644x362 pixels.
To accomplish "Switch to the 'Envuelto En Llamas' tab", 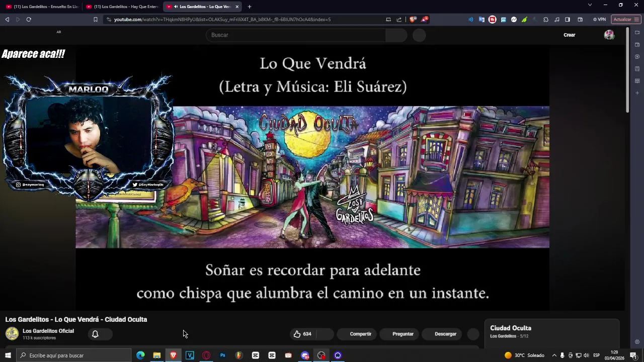I will (42, 7).
